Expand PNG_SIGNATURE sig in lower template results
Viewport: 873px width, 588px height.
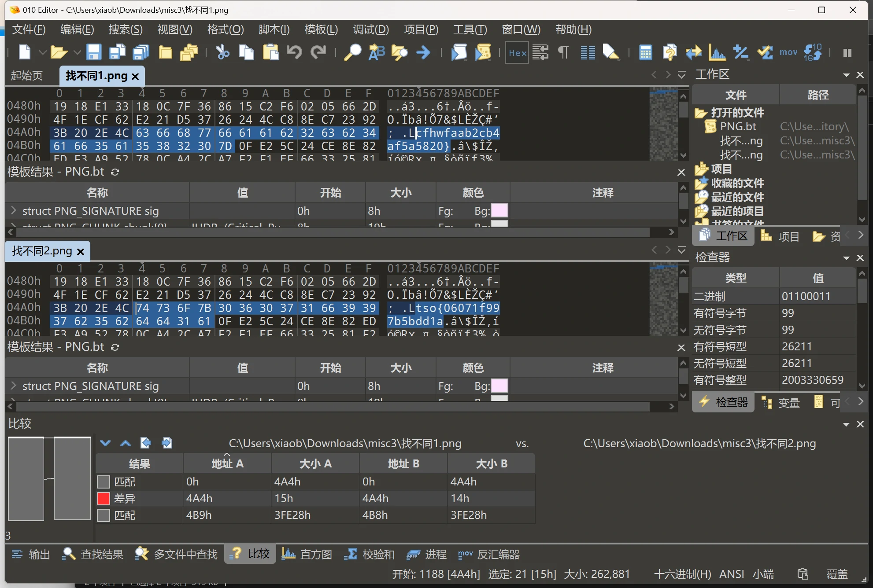[13, 386]
